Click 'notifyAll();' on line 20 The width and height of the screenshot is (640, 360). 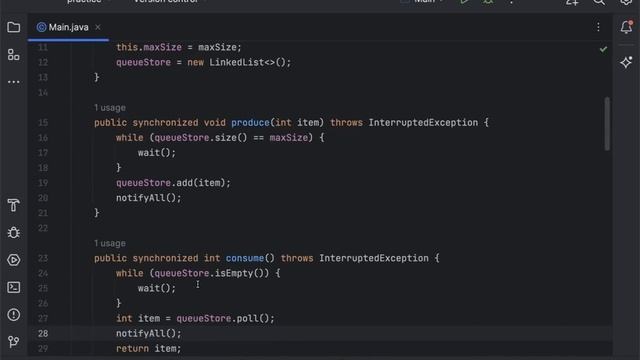pyautogui.click(x=149, y=198)
